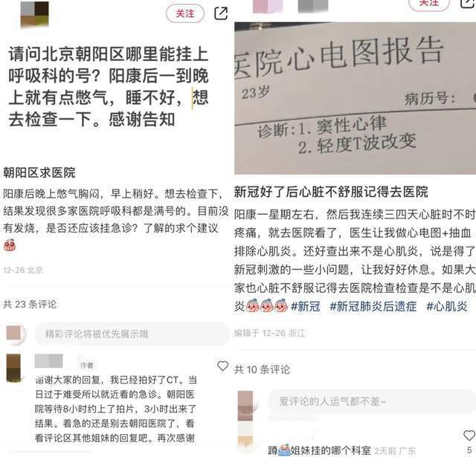This screenshot has height=457, width=476.
Task: Open the #新冠肺炎后遗症 hashtag
Action: click(x=373, y=306)
